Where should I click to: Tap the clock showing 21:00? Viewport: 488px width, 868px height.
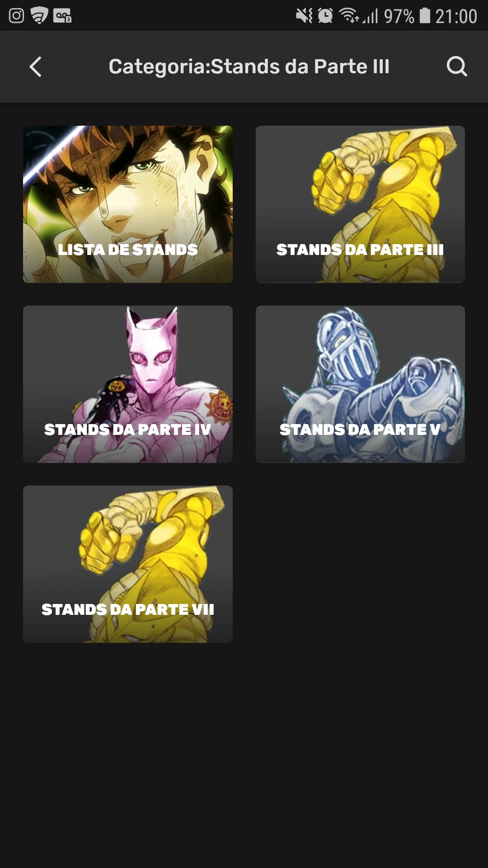[456, 16]
